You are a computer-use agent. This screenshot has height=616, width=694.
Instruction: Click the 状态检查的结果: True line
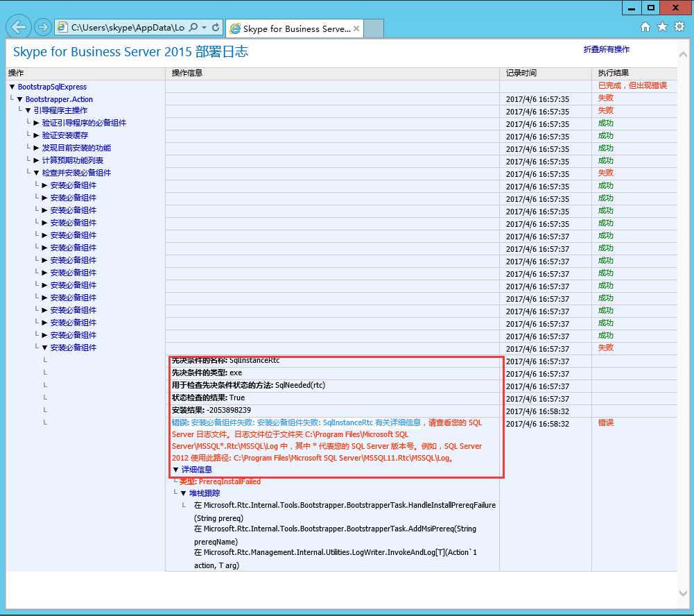208,397
